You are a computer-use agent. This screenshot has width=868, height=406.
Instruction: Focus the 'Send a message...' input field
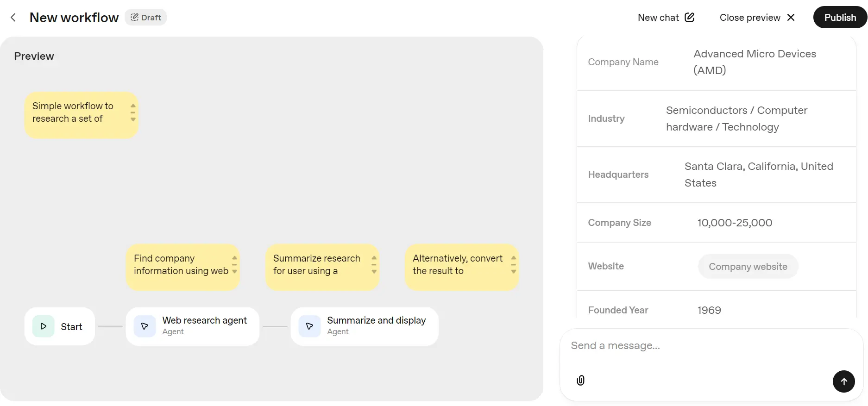(x=695, y=346)
